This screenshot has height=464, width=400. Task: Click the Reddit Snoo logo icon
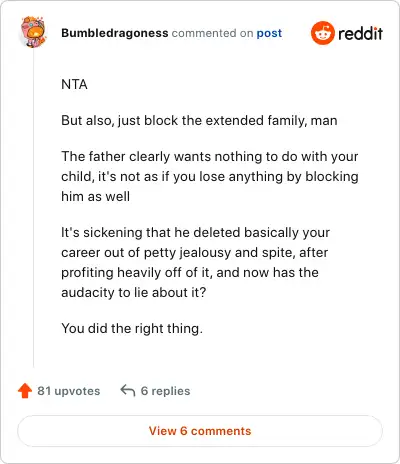click(322, 33)
